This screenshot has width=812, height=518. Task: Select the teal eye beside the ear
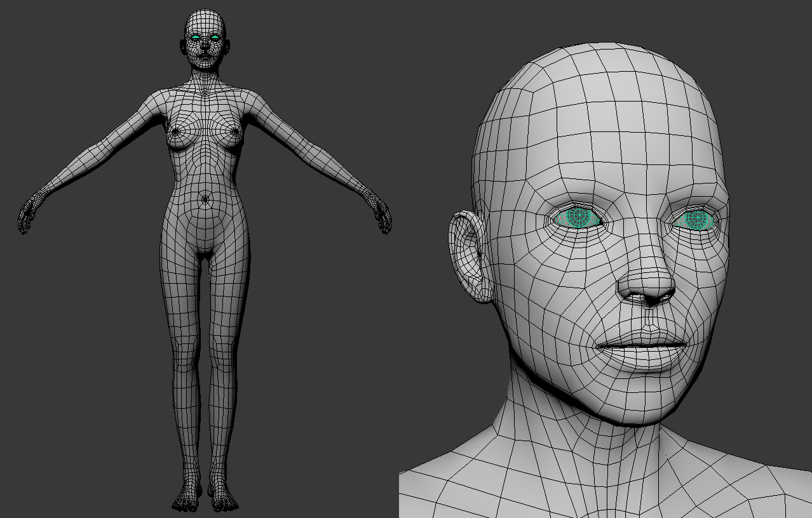click(578, 218)
